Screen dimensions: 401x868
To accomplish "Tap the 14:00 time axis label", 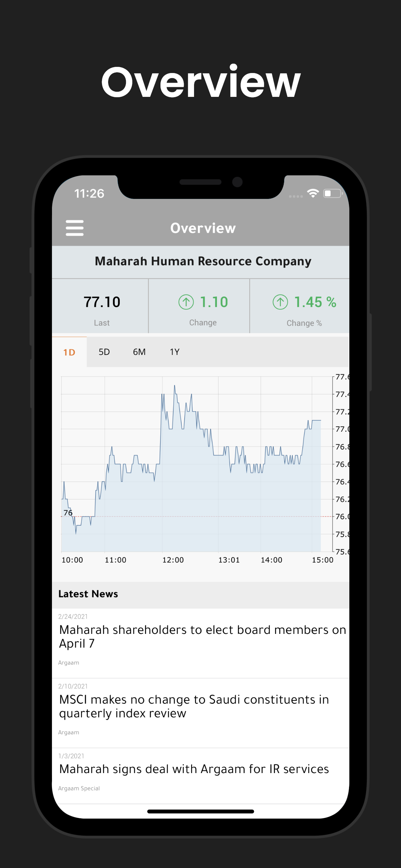I will coord(271,560).
